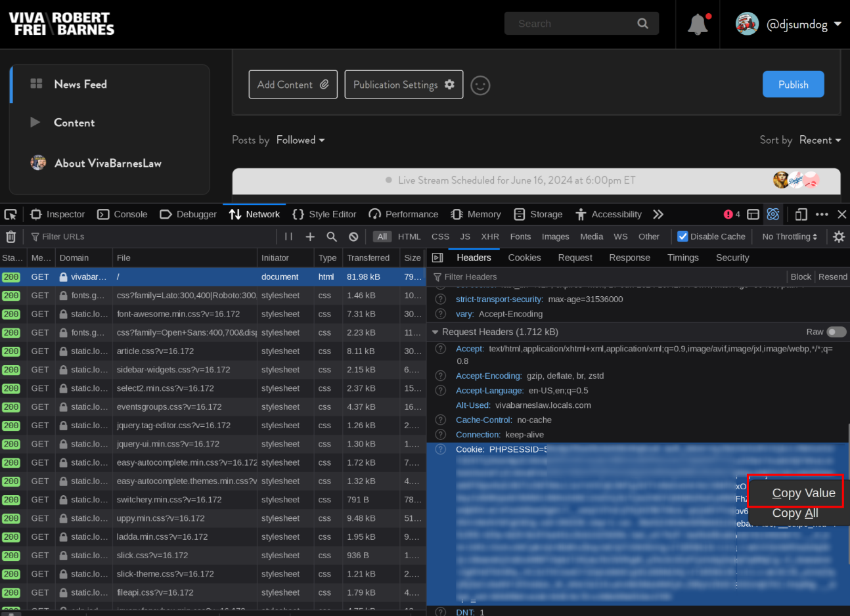
Task: Open About VivaBarnesLaw link
Action: (108, 163)
